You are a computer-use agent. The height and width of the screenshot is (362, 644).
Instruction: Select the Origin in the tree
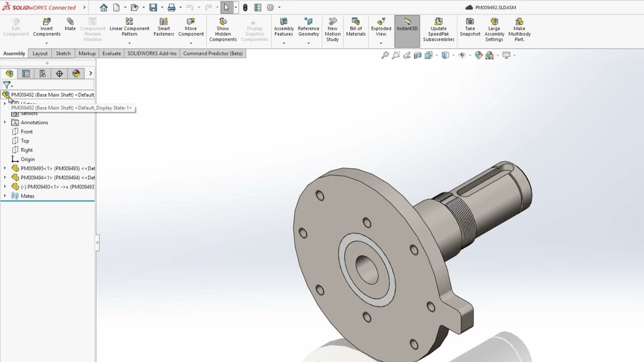click(x=28, y=159)
